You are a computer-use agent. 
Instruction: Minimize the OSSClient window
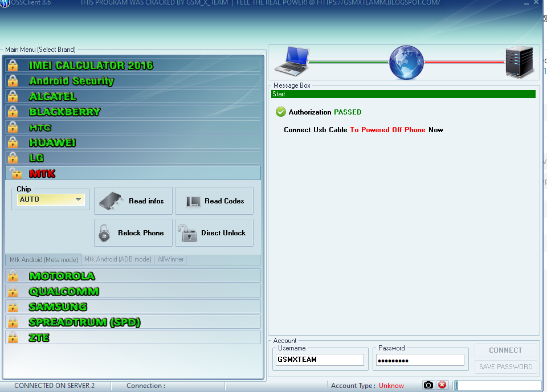526,3
